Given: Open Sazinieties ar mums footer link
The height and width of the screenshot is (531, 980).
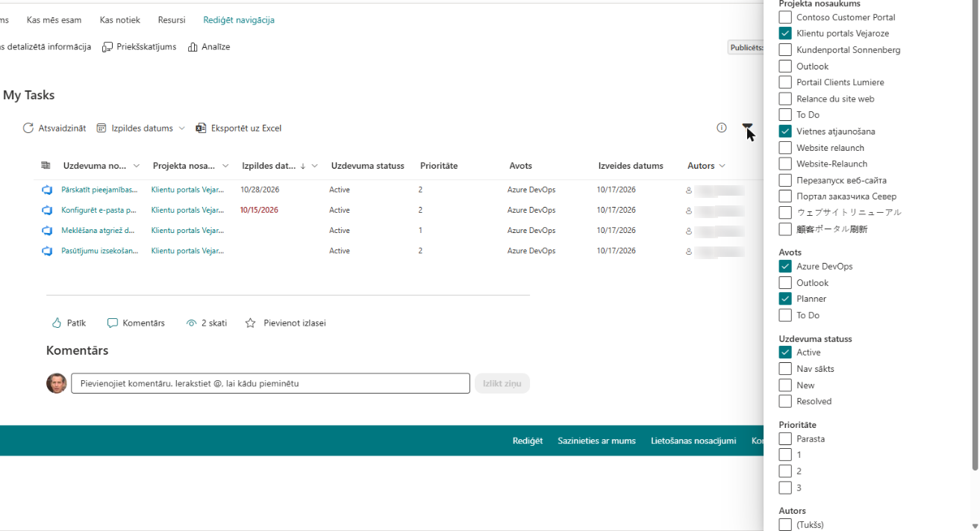Looking at the screenshot, I should (x=597, y=441).
